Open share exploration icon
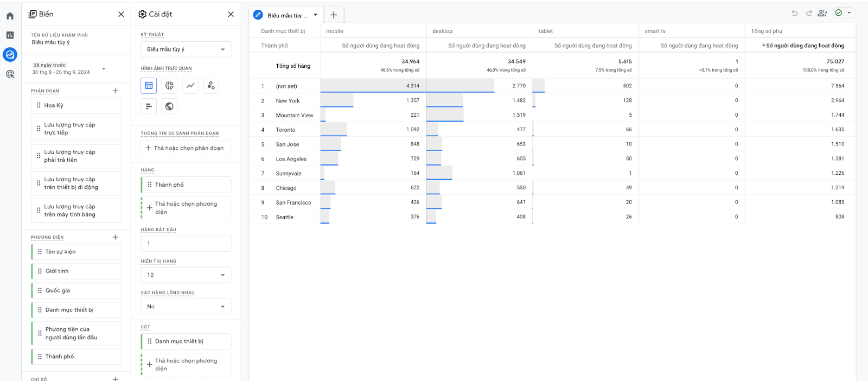This screenshot has width=868, height=381. click(822, 13)
